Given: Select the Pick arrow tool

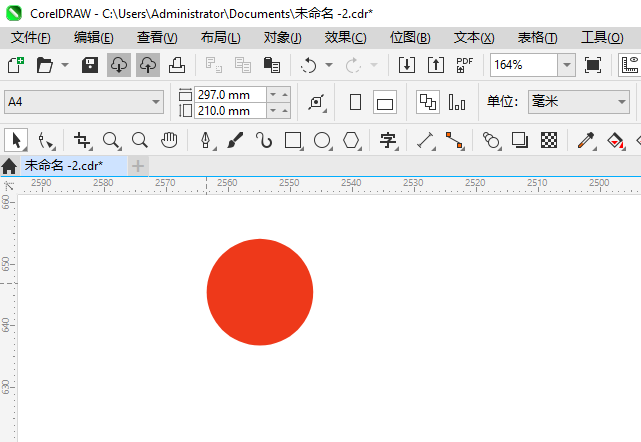Looking at the screenshot, I should (x=16, y=141).
